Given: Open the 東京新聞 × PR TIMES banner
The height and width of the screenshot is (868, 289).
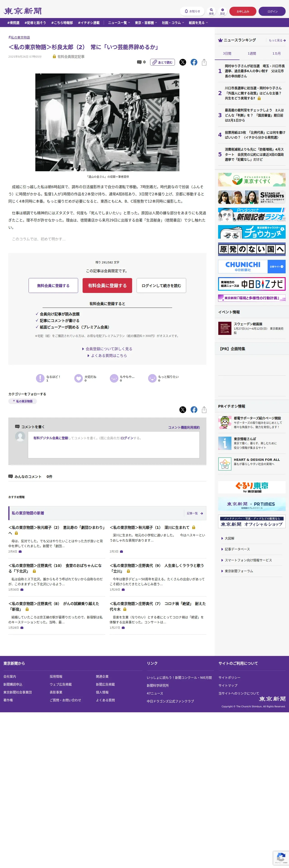Looking at the screenshot, I should click(252, 504).
